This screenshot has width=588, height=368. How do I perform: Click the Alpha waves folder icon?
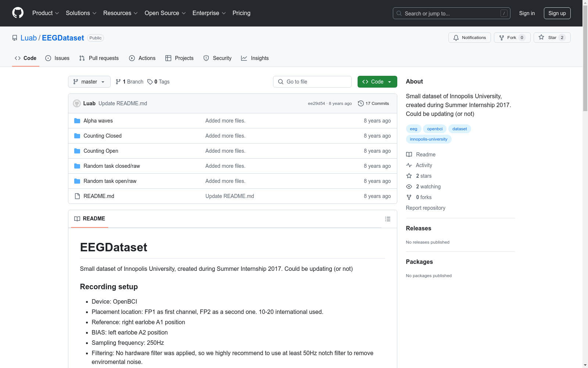pyautogui.click(x=77, y=121)
